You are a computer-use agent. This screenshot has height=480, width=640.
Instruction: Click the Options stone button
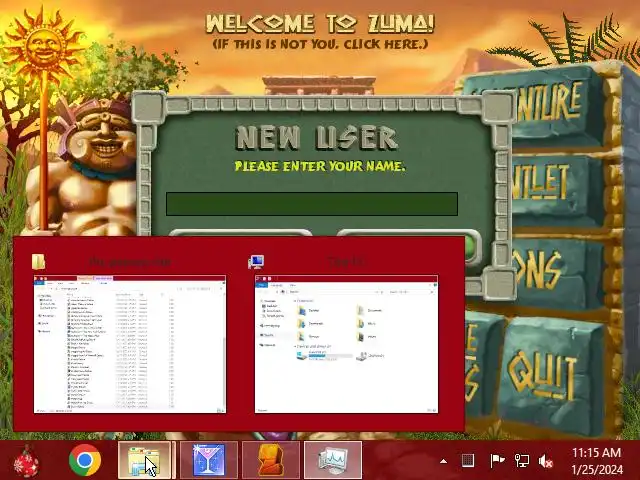[x=557, y=271]
